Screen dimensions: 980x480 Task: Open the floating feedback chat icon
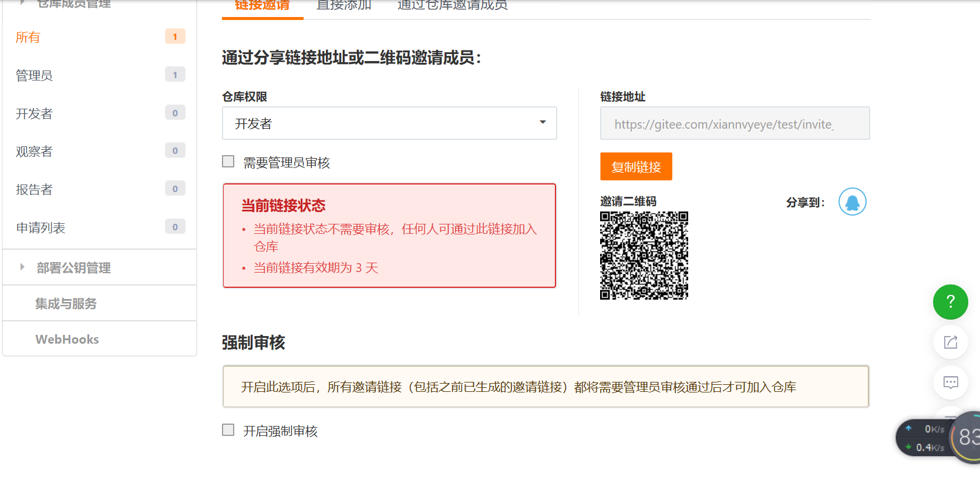pos(950,382)
